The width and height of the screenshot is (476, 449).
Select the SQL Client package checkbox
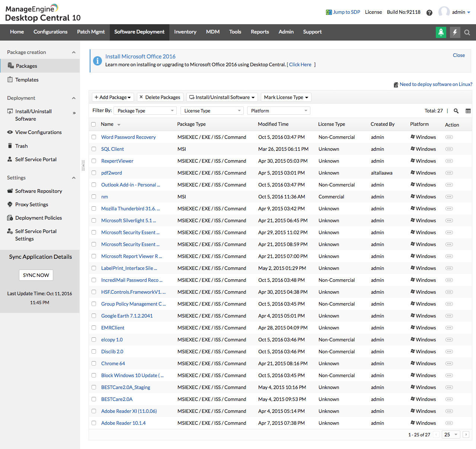[x=94, y=149]
